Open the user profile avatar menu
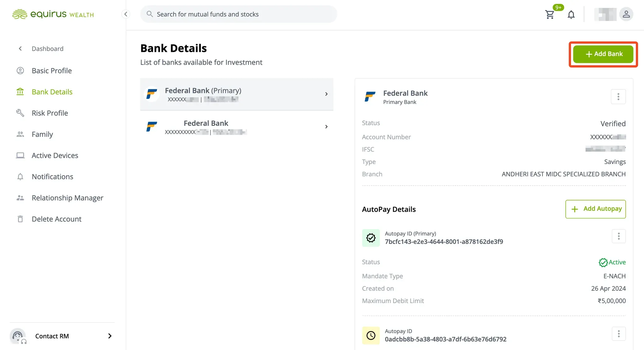The height and width of the screenshot is (350, 644). pos(626,14)
